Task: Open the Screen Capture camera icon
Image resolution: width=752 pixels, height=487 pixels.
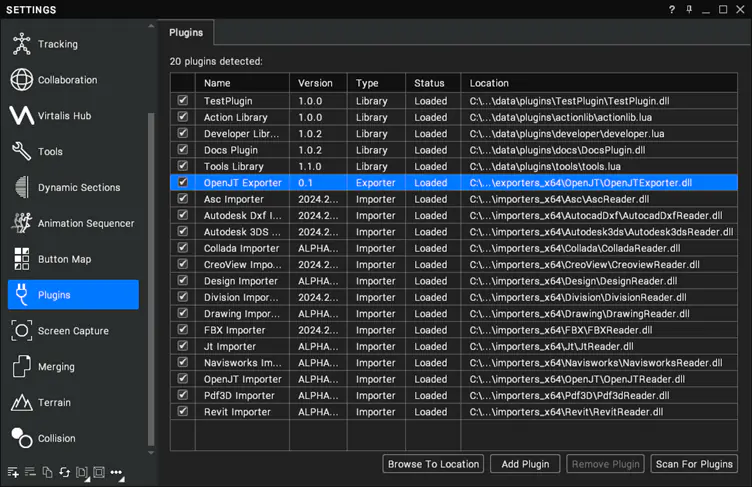Action: (x=22, y=331)
